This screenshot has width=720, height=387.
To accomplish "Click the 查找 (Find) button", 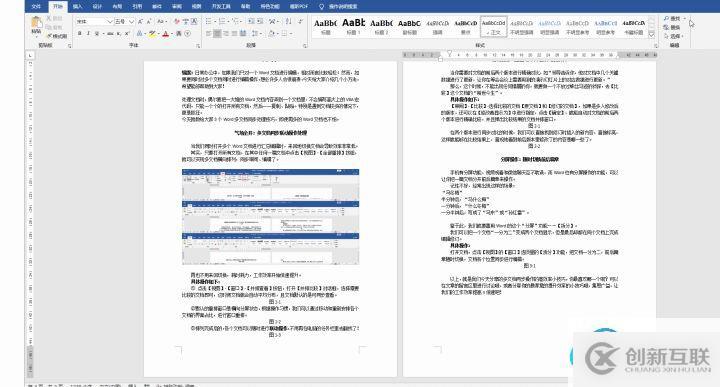I will (x=673, y=18).
